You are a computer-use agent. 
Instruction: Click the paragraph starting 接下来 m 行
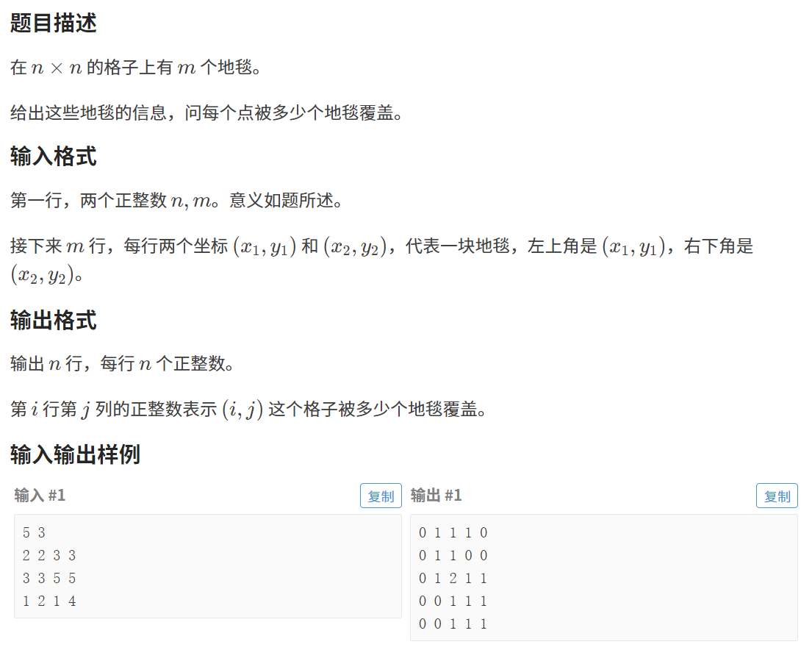point(381,261)
